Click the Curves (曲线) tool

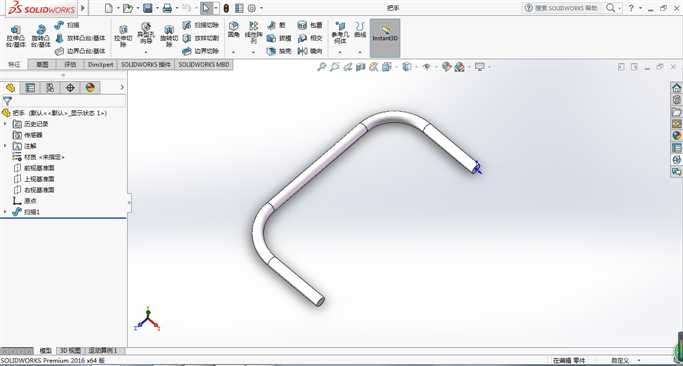tap(360, 30)
